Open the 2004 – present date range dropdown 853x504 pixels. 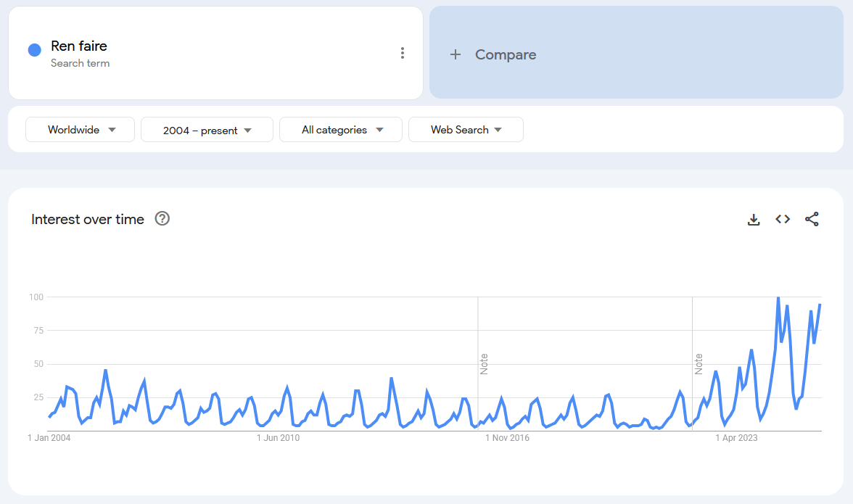tap(207, 129)
